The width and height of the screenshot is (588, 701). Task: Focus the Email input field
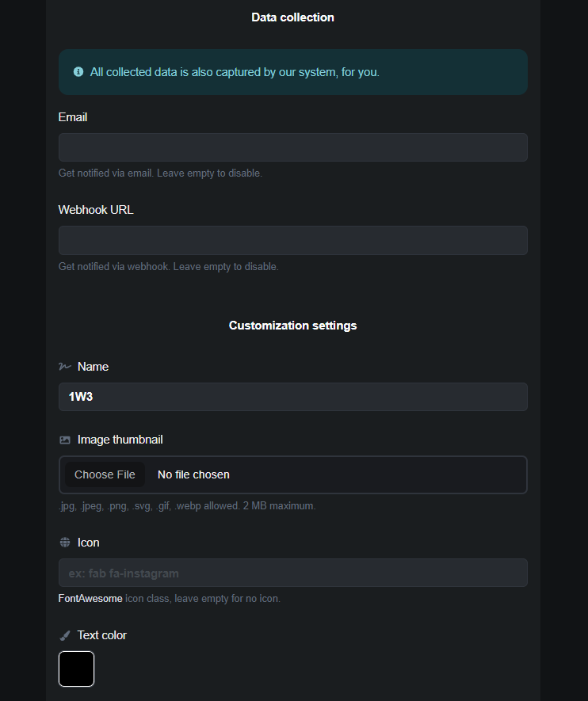tap(292, 147)
